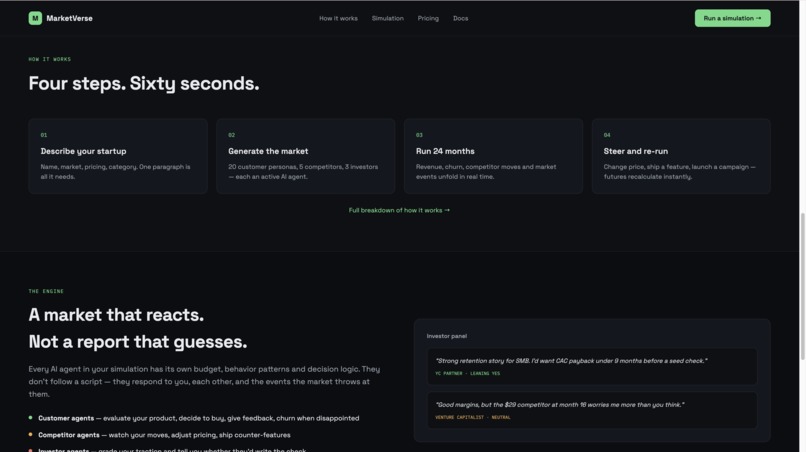Click the Change price, ship a feature description
Screen dimensions: 806x452
coord(680,172)
